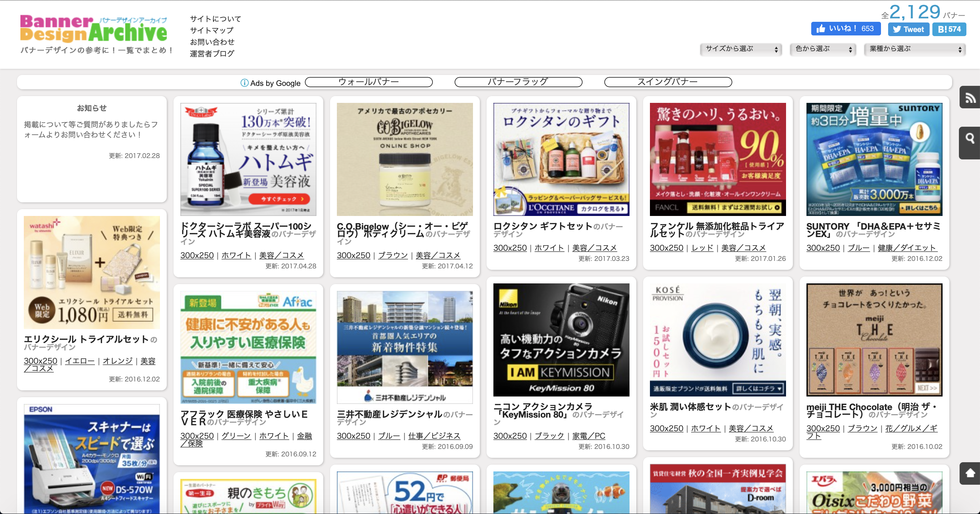The height and width of the screenshot is (514, 980).
Task: Click ブラウン color tag under C.O.Bigelow banner
Action: coord(393,255)
